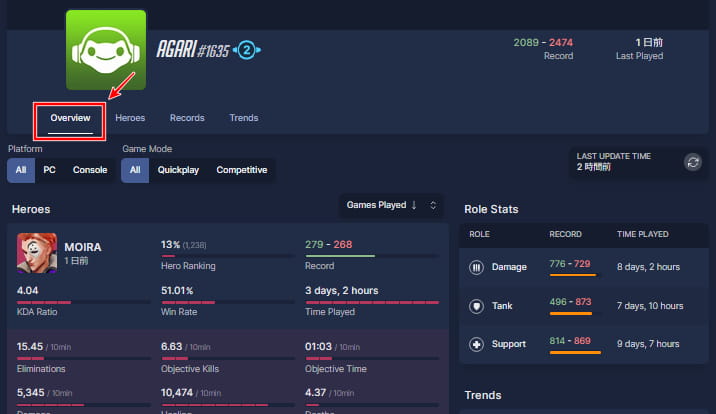Open the Trends tab
This screenshot has height=414, width=716.
click(x=244, y=118)
